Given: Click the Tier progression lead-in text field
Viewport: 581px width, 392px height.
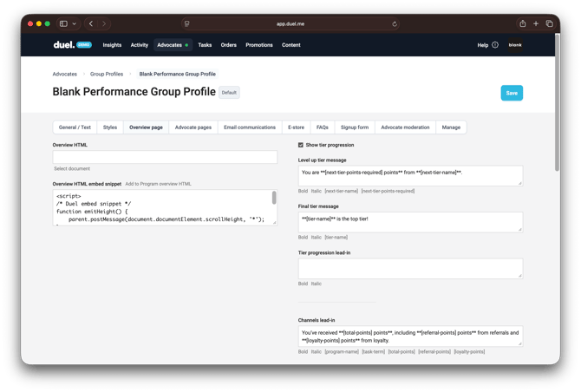Looking at the screenshot, I should 410,268.
